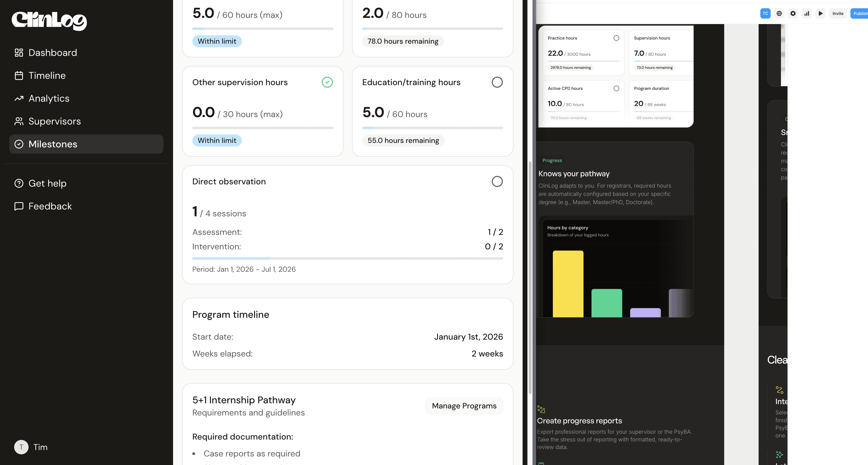Click the globe icon in the top toolbar
This screenshot has height=465, width=868.
[x=779, y=13]
